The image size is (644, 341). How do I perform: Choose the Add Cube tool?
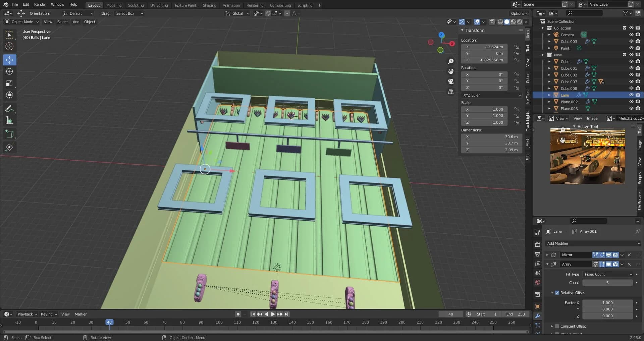(x=9, y=134)
